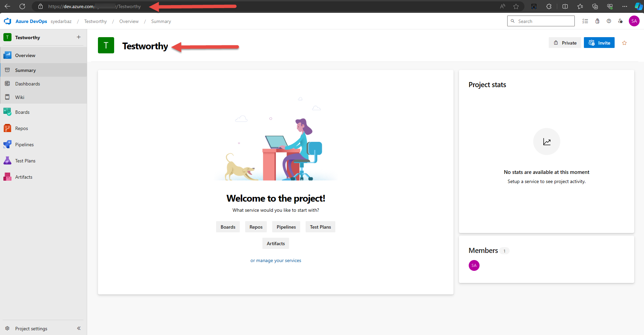Collapse the left navigation sidebar
Screen dimensions: 644x335
(79, 328)
